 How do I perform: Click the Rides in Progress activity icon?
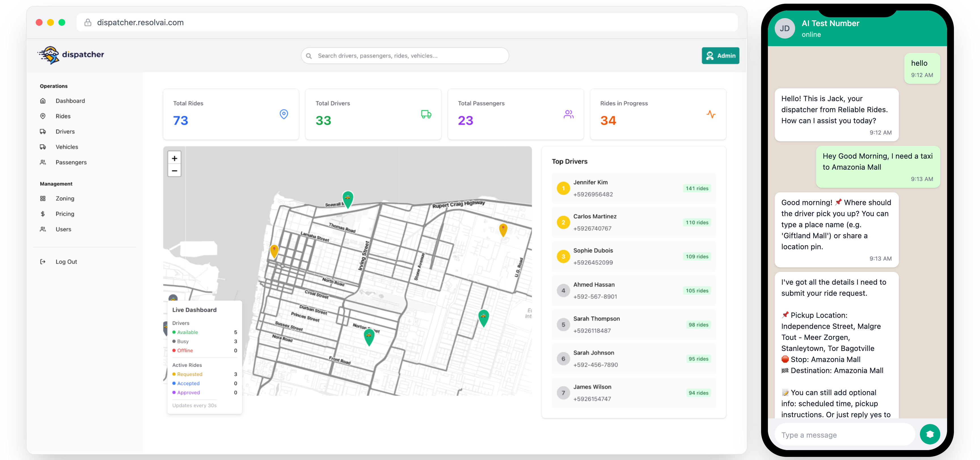point(711,114)
